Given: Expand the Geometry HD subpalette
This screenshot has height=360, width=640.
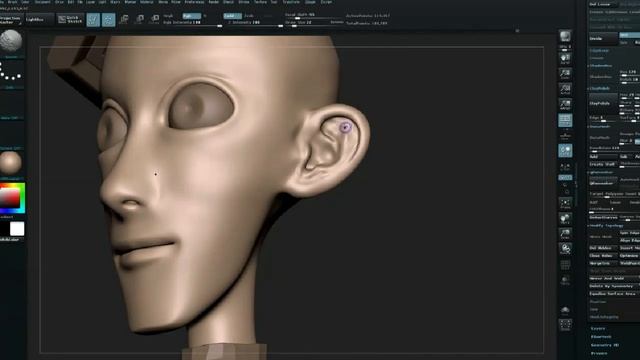Looking at the screenshot, I should pyautogui.click(x=605, y=345).
